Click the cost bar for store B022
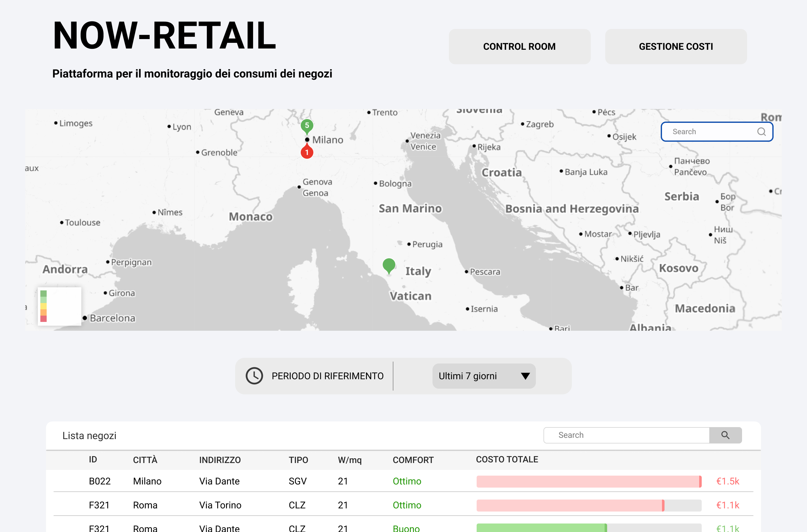Viewport: 807px width, 532px height. [589, 482]
